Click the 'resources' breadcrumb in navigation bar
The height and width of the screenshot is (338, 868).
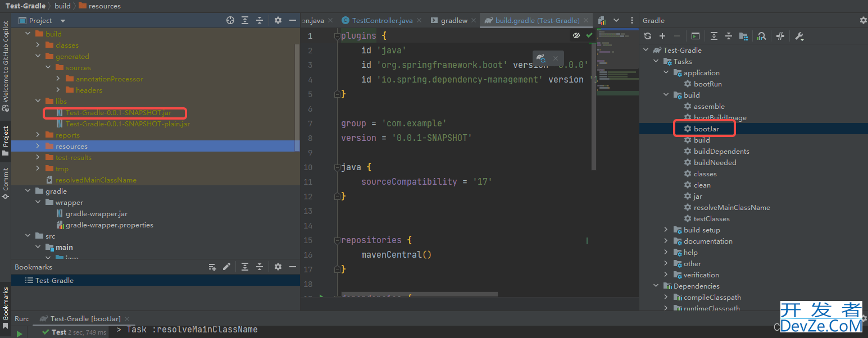click(104, 6)
